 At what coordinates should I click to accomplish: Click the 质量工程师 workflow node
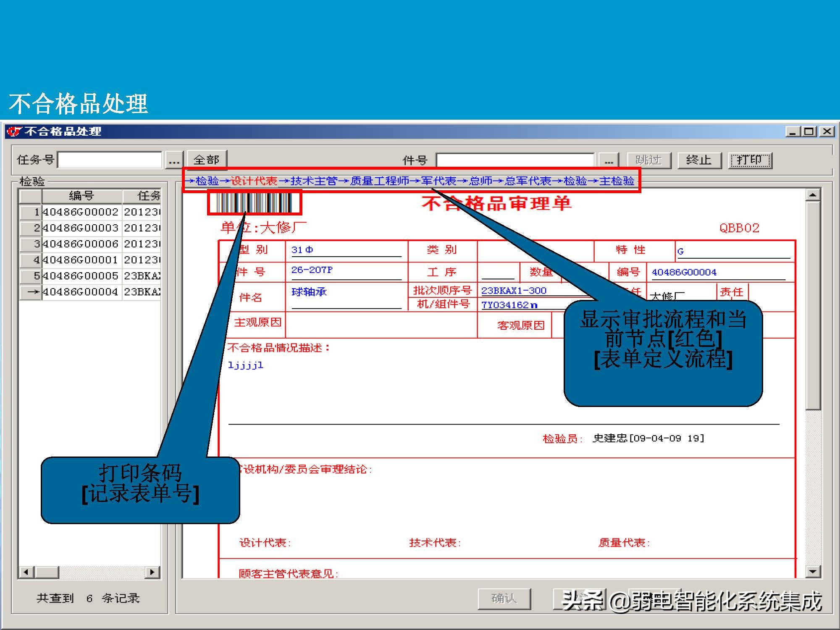(380, 181)
